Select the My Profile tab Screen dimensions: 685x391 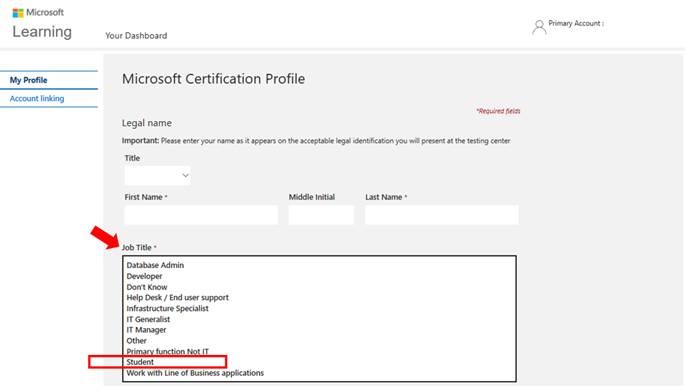tap(28, 80)
